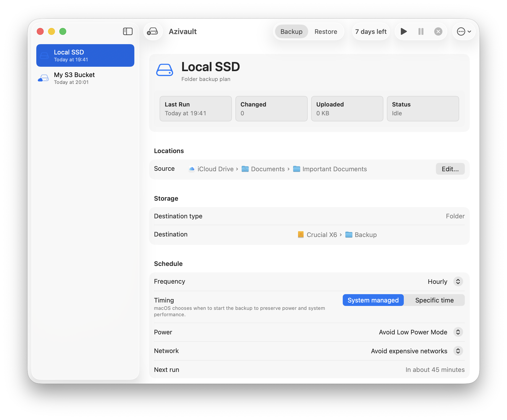Select the My S3 Bucket plan icon
The width and height of the screenshot is (507, 420).
click(43, 78)
